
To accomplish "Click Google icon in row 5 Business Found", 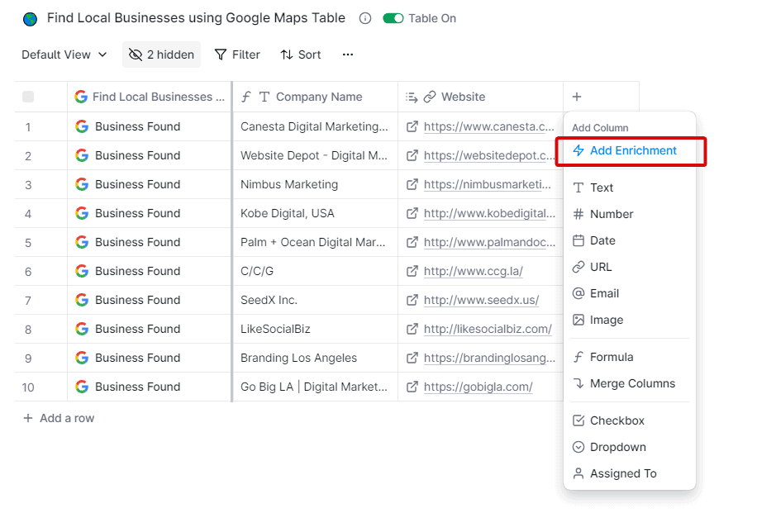I will [82, 242].
